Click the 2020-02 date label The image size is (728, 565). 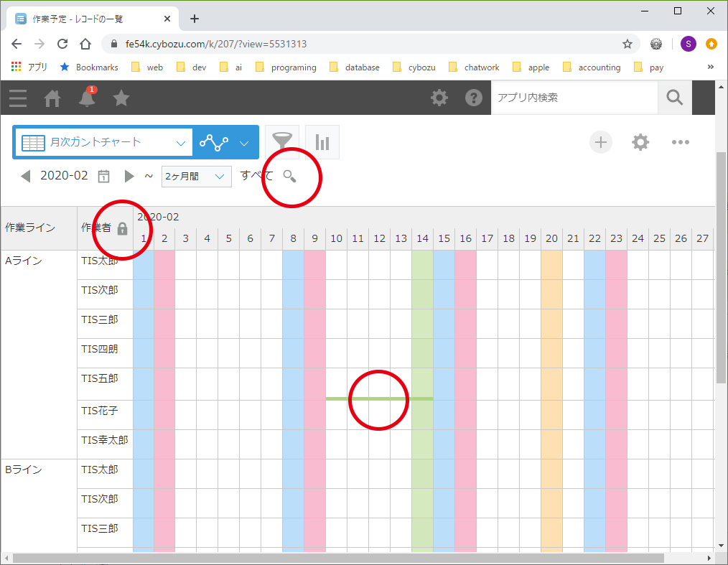pos(64,175)
